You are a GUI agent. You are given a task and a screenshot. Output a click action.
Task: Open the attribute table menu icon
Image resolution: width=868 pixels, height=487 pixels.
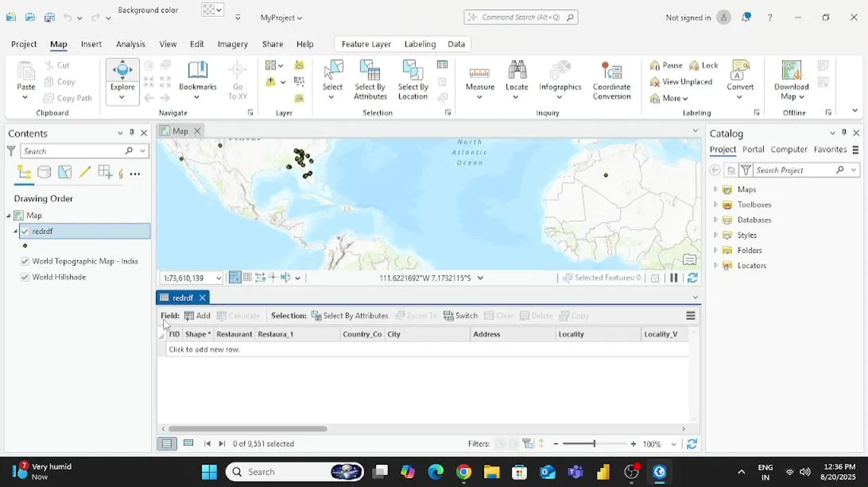[690, 316]
